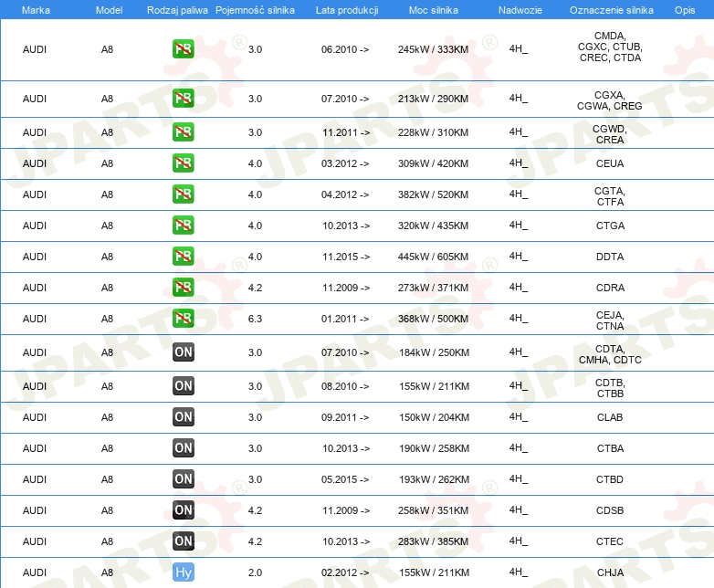This screenshot has width=714, height=588.
Task: Click the CMDA, CGXC, CTUB engine codes cell
Action: (610, 47)
